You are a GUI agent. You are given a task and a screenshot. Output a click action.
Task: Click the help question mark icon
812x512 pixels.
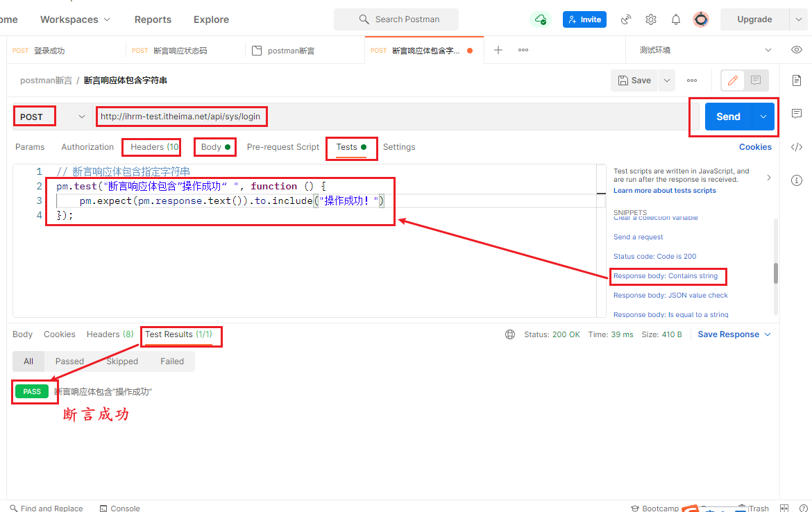pyautogui.click(x=803, y=508)
